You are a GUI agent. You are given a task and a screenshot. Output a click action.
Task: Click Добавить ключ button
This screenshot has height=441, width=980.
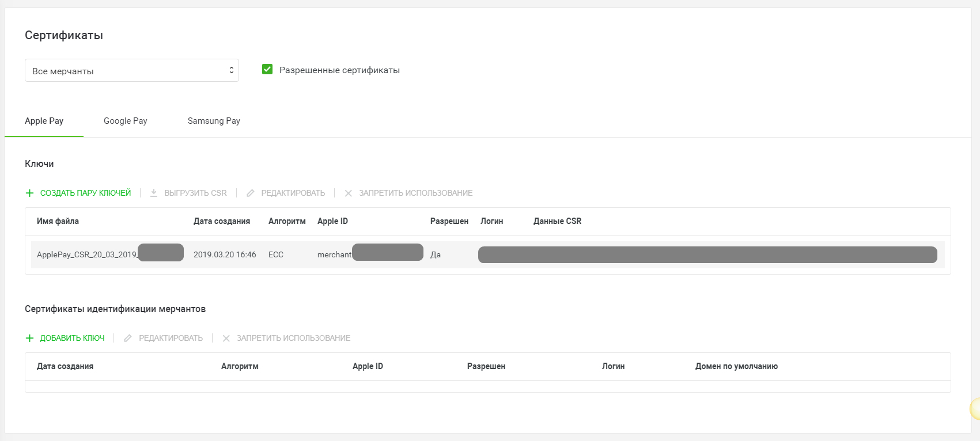[73, 338]
